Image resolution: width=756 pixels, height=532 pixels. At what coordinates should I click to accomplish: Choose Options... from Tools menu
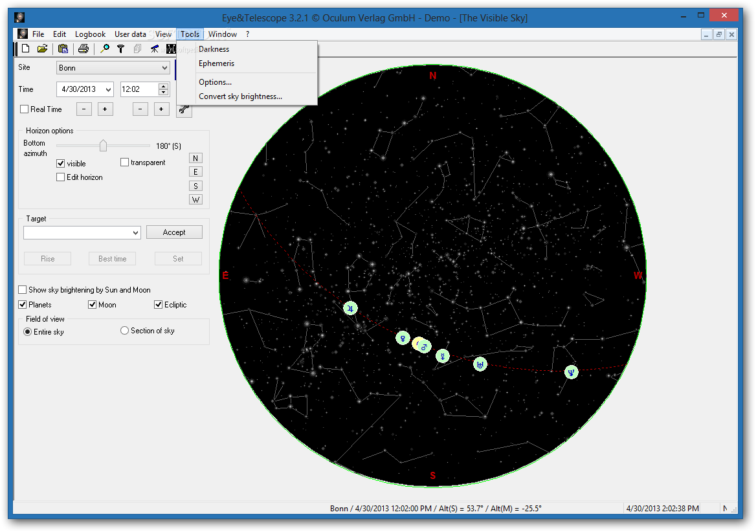tap(215, 82)
